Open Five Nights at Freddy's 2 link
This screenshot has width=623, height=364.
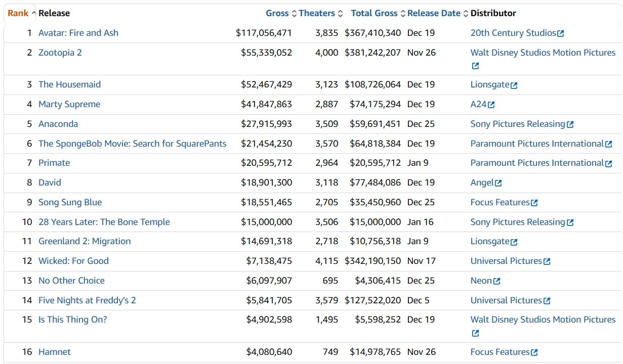pos(87,300)
